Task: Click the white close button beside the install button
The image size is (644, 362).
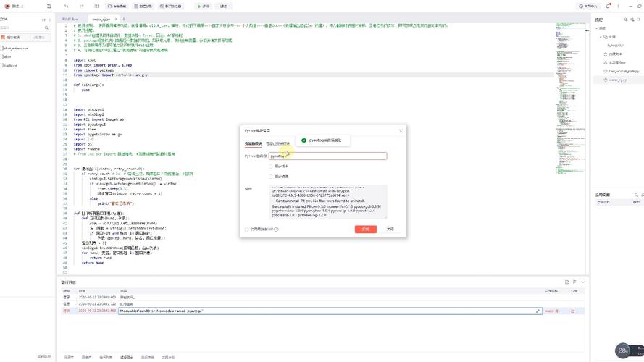Action: [x=390, y=229]
